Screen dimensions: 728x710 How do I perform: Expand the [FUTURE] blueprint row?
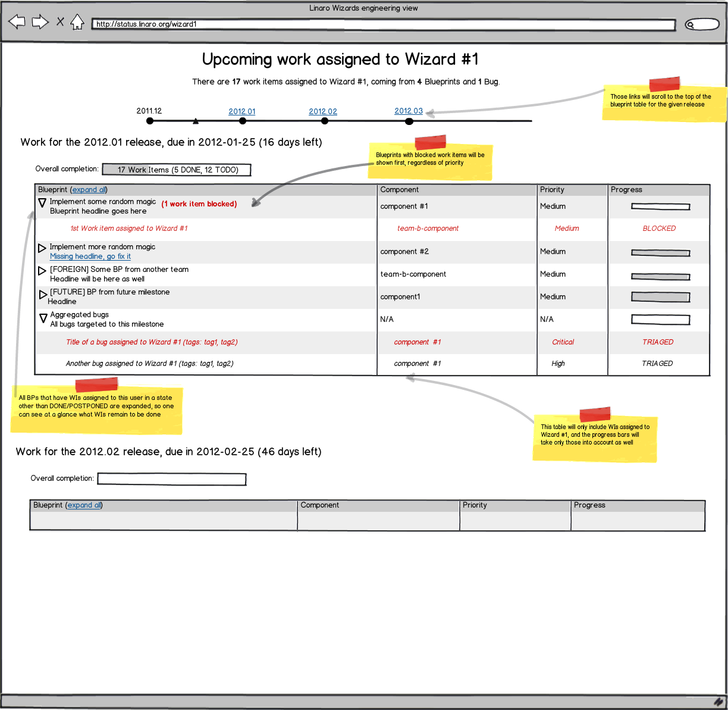pos(43,295)
